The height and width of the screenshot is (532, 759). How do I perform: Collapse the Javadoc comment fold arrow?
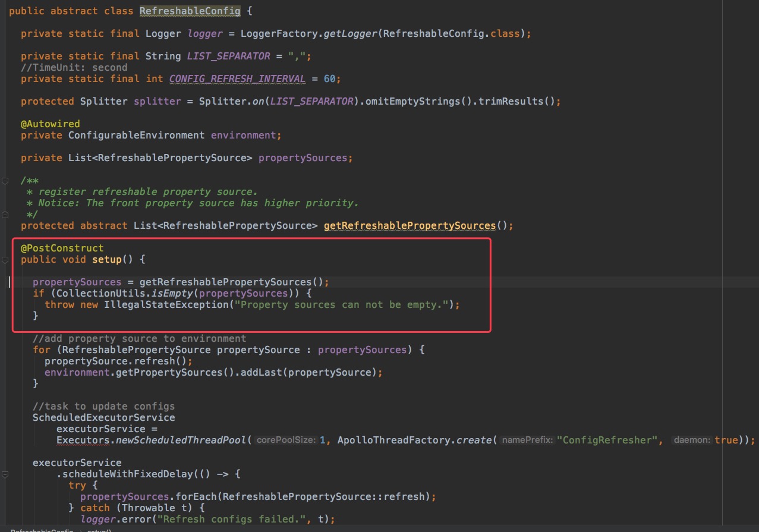pos(4,180)
